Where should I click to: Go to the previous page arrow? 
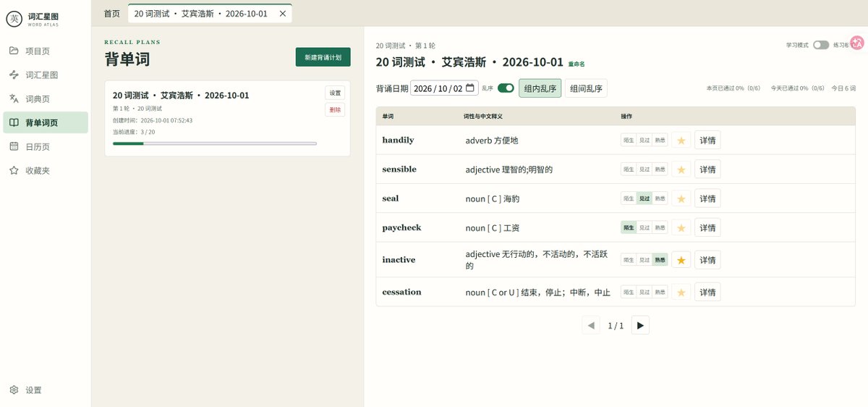(x=591, y=326)
